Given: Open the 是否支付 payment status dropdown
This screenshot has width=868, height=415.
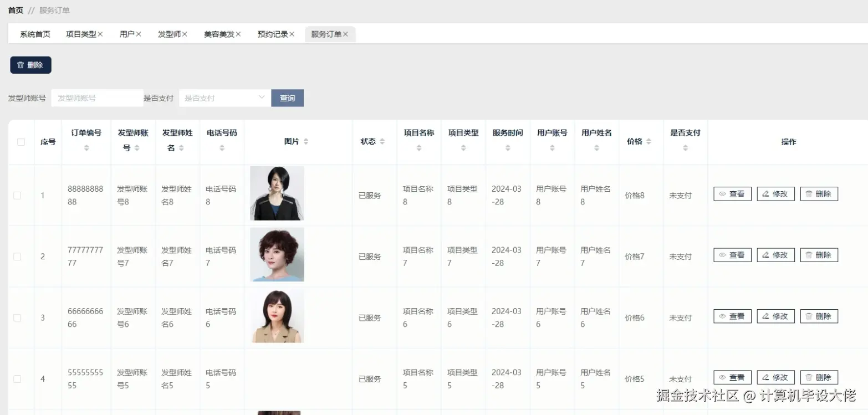Looking at the screenshot, I should (224, 98).
